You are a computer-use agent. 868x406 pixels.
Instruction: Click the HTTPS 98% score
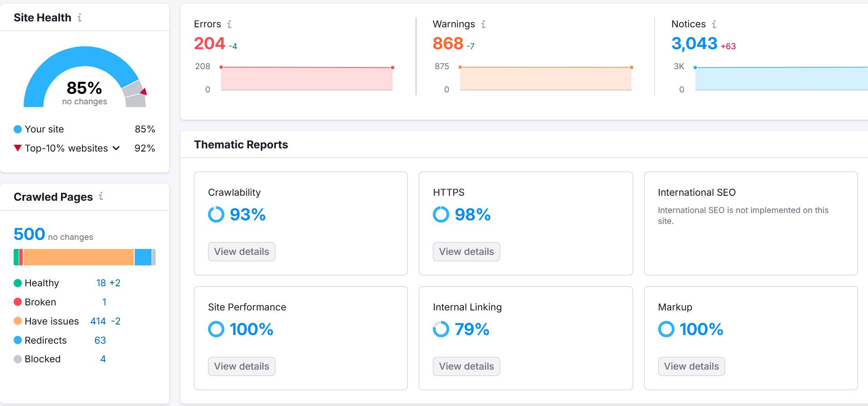(x=472, y=214)
